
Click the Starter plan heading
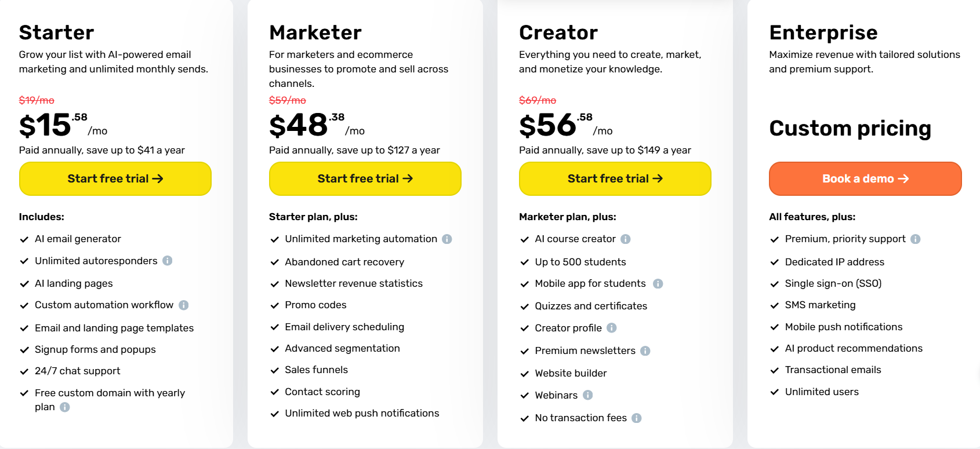click(56, 33)
